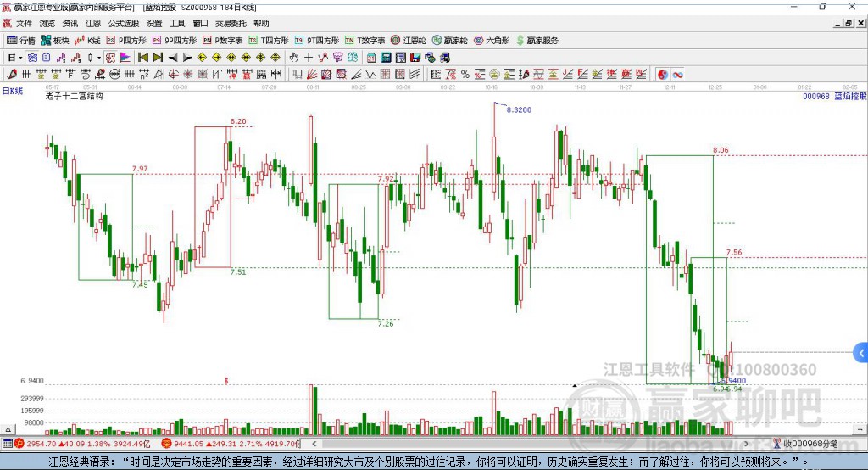
Task: Select the red pencil drawing tool
Action: (12, 74)
